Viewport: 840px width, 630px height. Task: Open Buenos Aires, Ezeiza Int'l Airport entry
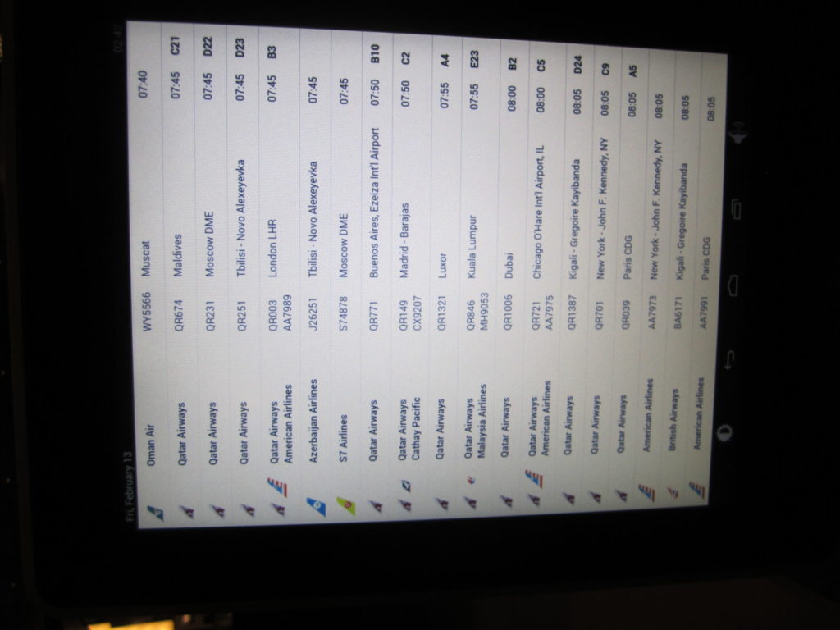coord(374,203)
